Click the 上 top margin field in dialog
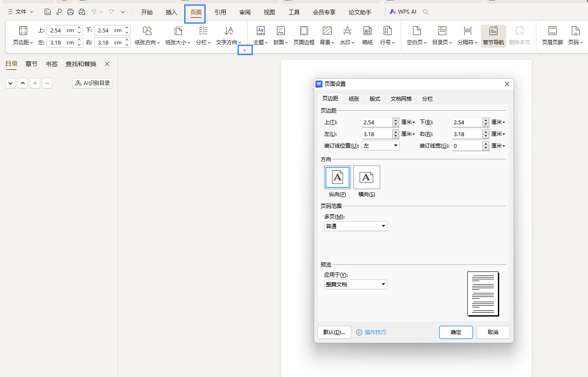This screenshot has width=588, height=377. coord(377,122)
